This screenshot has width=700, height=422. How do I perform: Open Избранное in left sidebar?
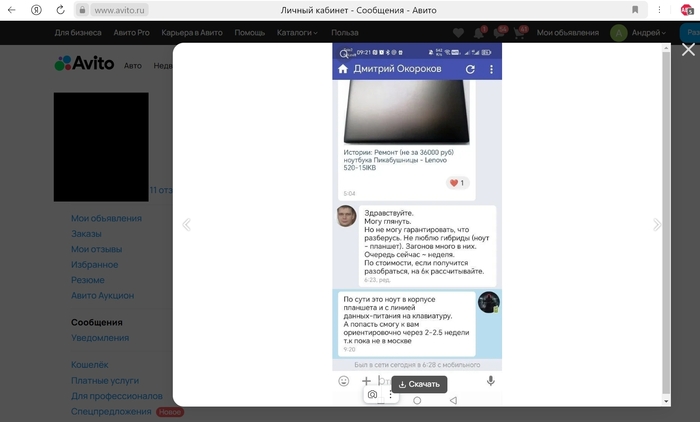(x=95, y=265)
